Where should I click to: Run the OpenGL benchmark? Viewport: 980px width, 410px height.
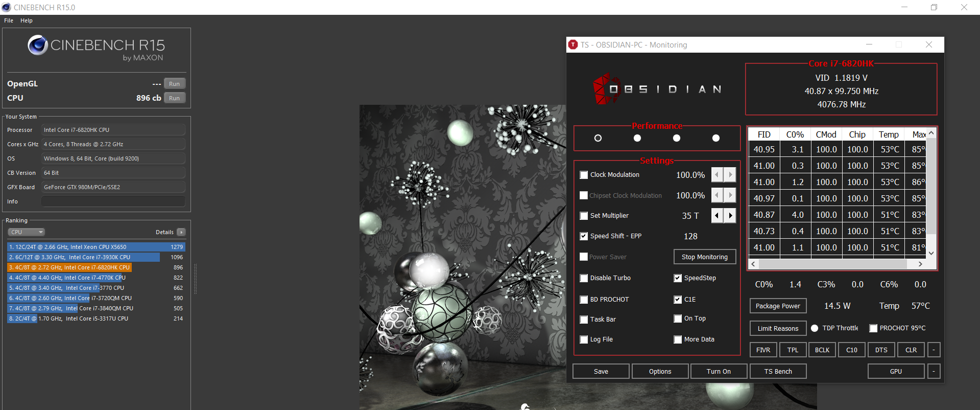[175, 84]
